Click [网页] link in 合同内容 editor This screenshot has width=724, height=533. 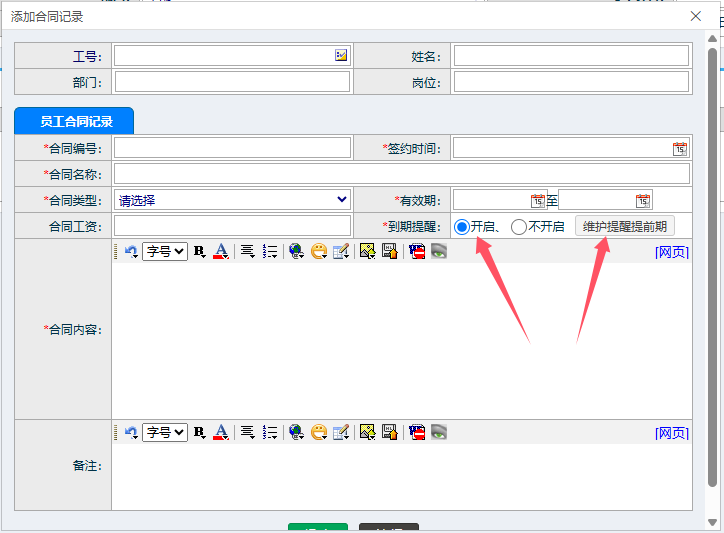(671, 252)
